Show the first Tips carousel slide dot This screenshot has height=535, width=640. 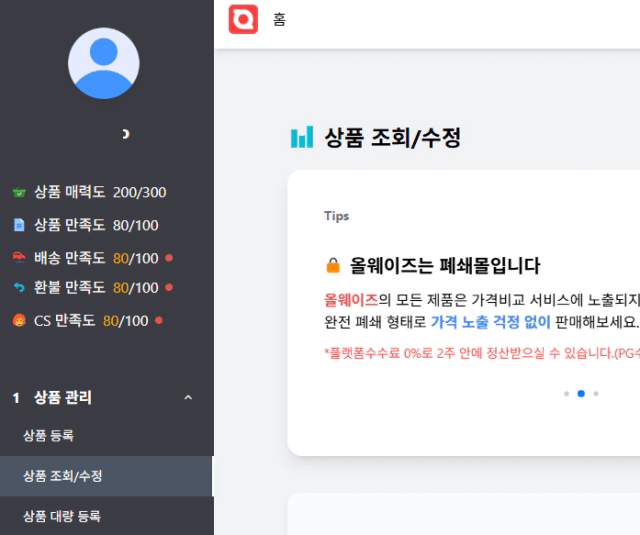567,394
